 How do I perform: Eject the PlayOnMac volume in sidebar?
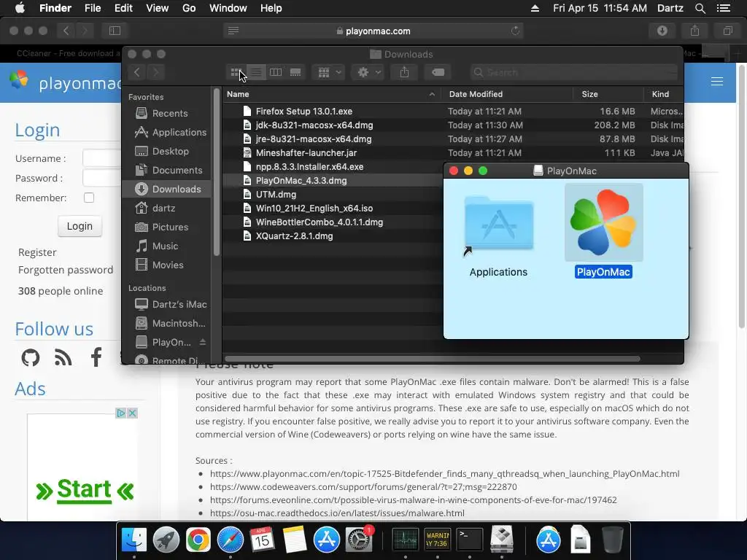tap(203, 342)
